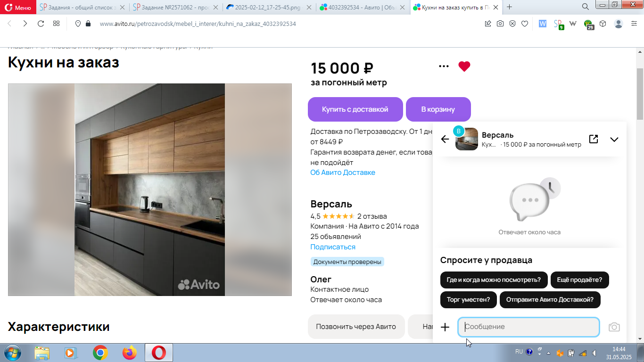Click the plus attachment icon in chat
Image resolution: width=644 pixels, height=362 pixels.
[445, 327]
